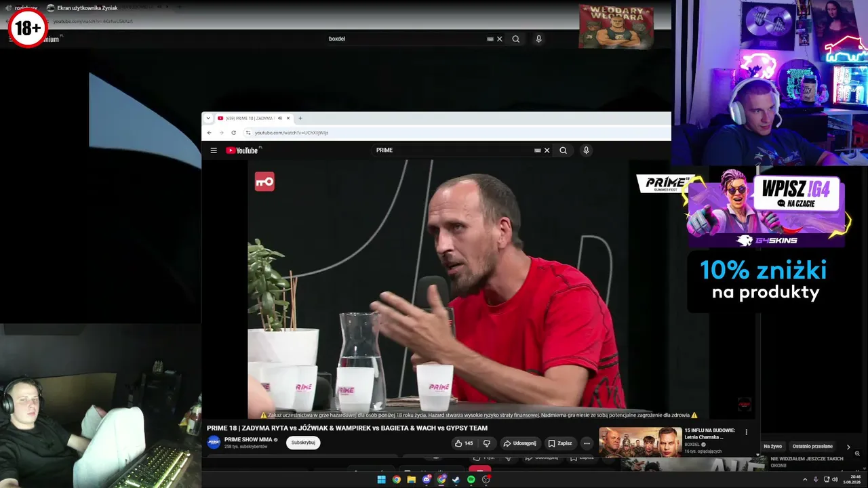Mute the PRIME 18 tab audio
Image resolution: width=868 pixels, height=488 pixels.
tap(279, 118)
